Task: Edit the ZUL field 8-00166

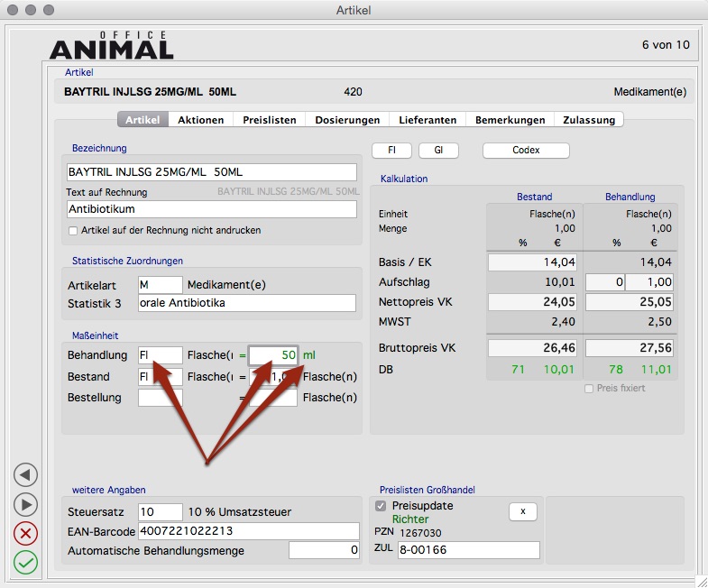Action: pos(469,550)
